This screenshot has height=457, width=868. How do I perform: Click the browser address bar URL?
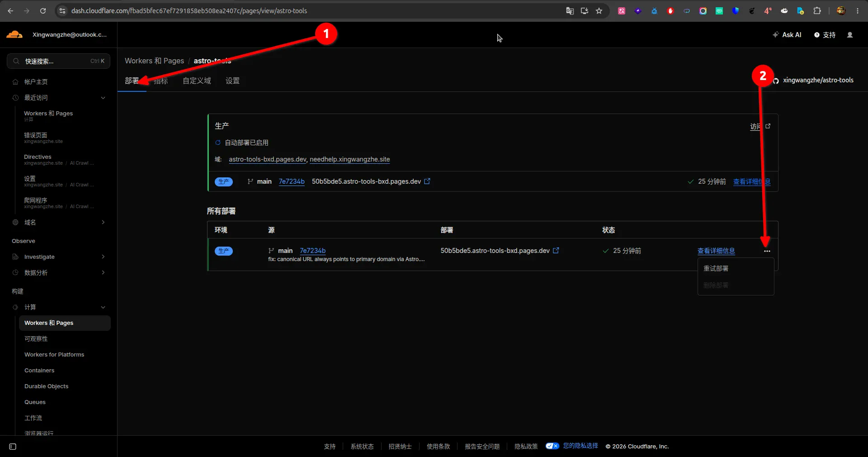pos(189,11)
